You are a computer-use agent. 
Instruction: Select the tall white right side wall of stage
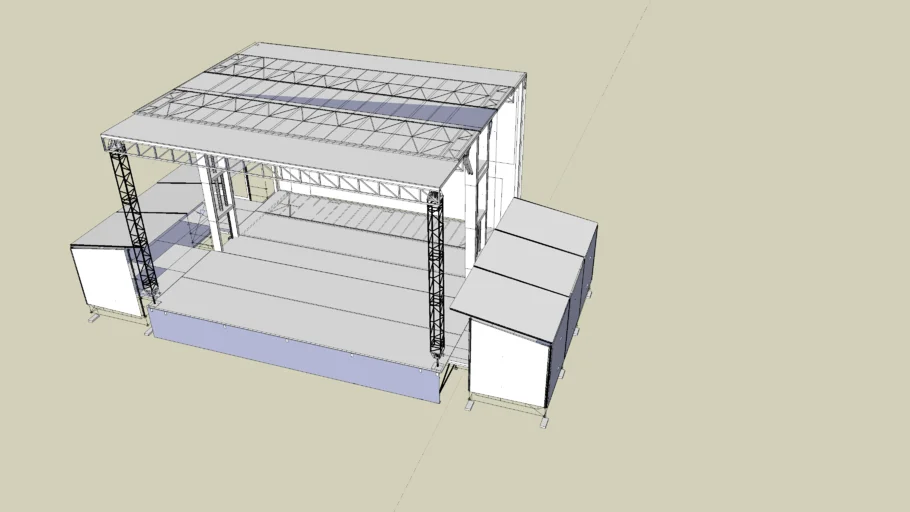coord(507,150)
